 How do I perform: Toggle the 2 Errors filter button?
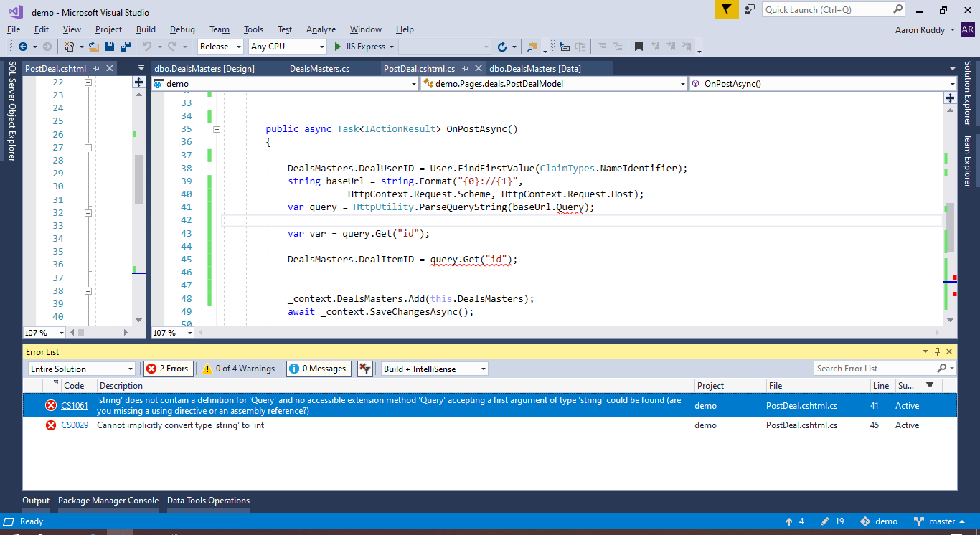pyautogui.click(x=168, y=369)
